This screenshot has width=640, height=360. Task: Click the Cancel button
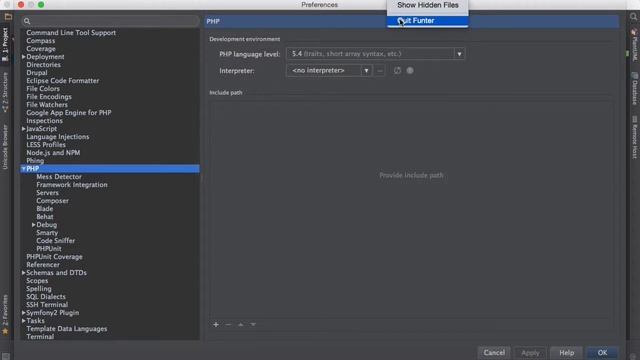click(494, 353)
